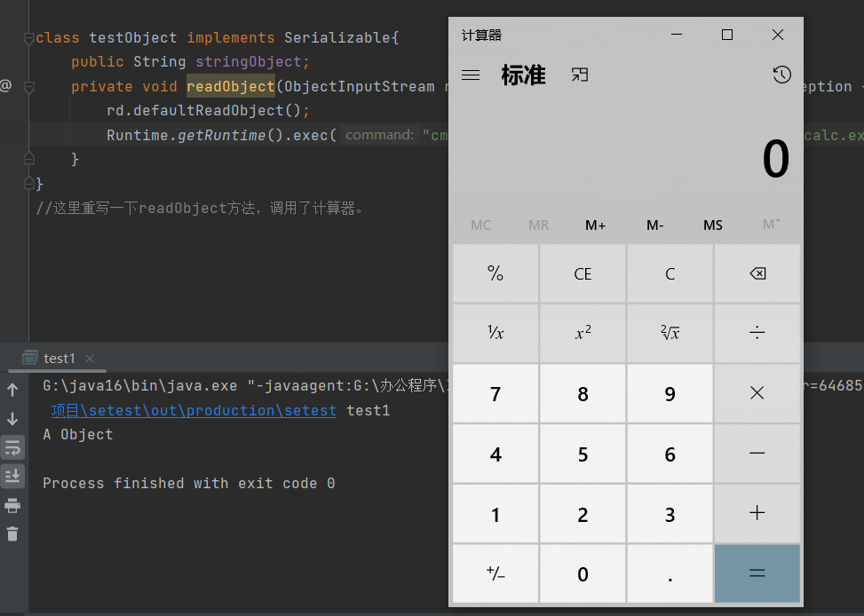Click the CE clear entry button
The height and width of the screenshot is (616, 864).
point(583,274)
